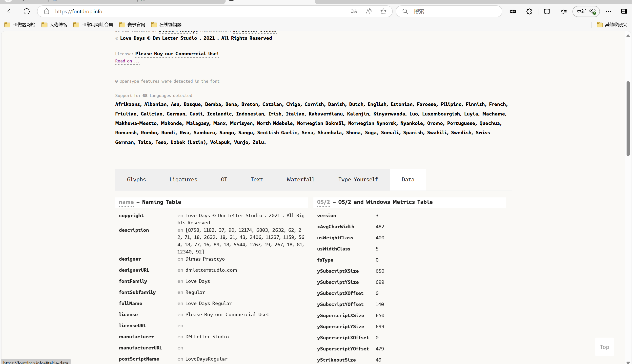Select the Love Days Regular fullName value
632x364 pixels.
pos(208,304)
